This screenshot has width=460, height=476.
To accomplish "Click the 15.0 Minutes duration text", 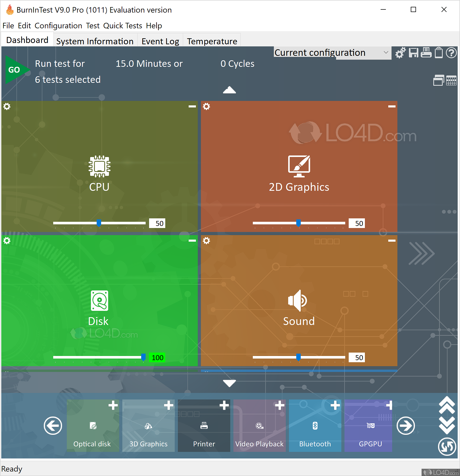I will 149,64.
